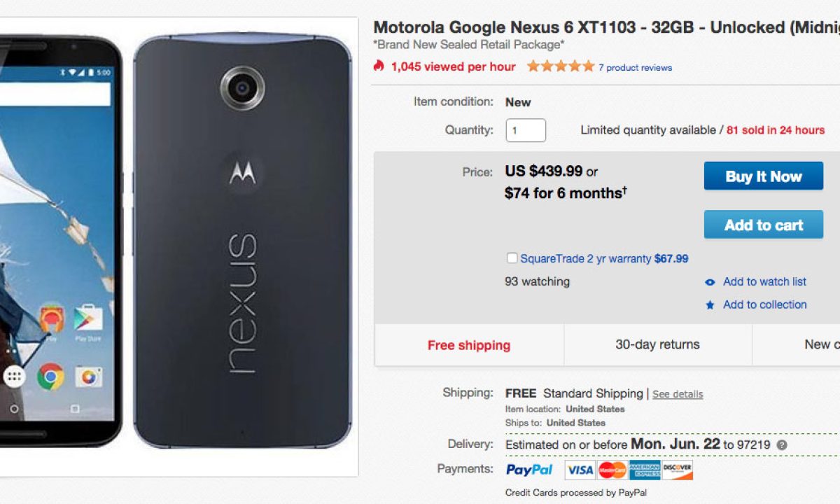The image size is (840, 504).
Task: Click the Quantity input field
Action: [x=525, y=130]
